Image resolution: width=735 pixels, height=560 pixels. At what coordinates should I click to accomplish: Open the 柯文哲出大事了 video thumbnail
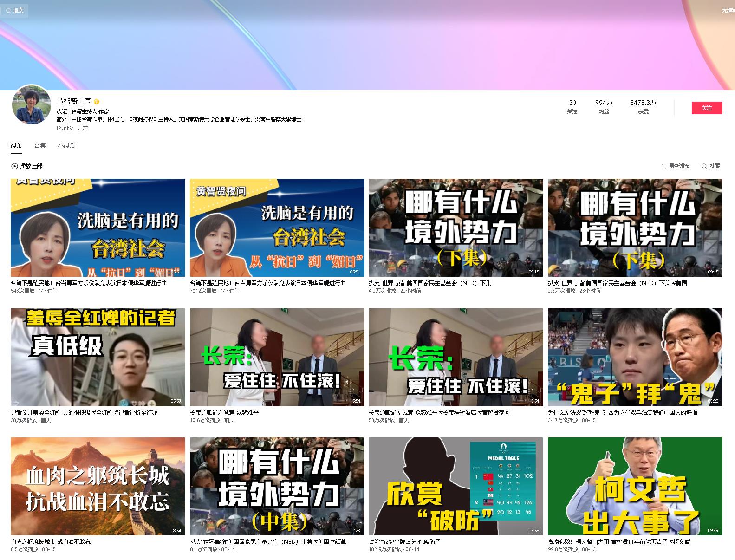(635, 486)
